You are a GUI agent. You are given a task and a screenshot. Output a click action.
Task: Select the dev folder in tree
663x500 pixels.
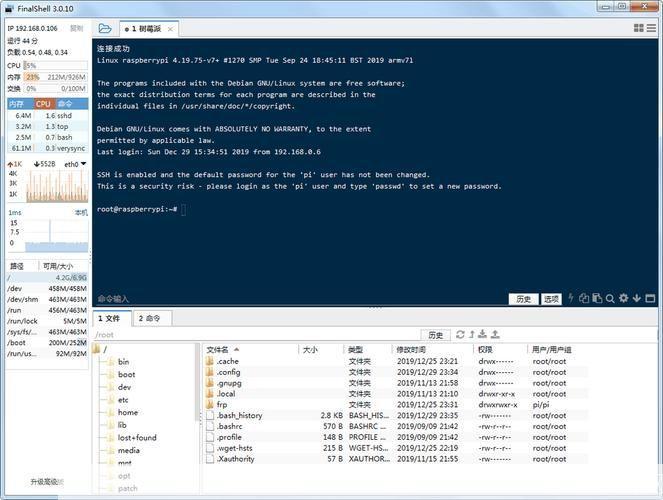coord(119,387)
